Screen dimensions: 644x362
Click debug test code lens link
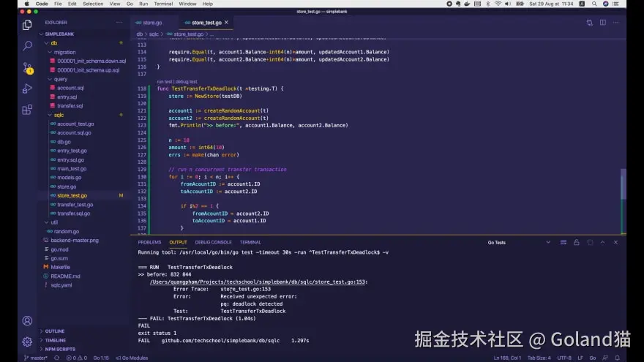[x=186, y=82]
